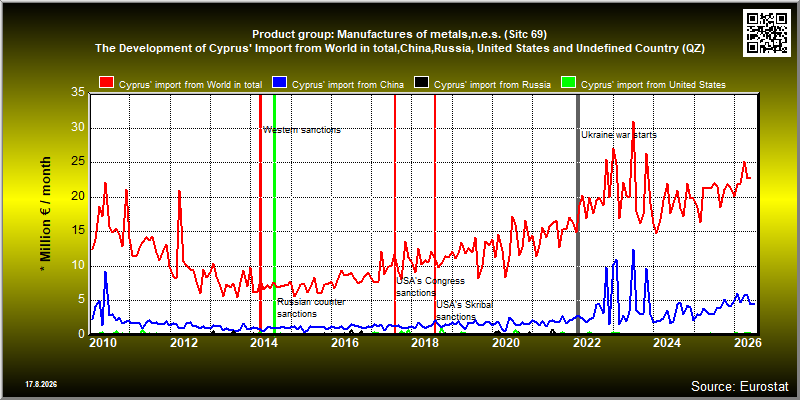Click the x-axis year label 2018

coord(425,343)
